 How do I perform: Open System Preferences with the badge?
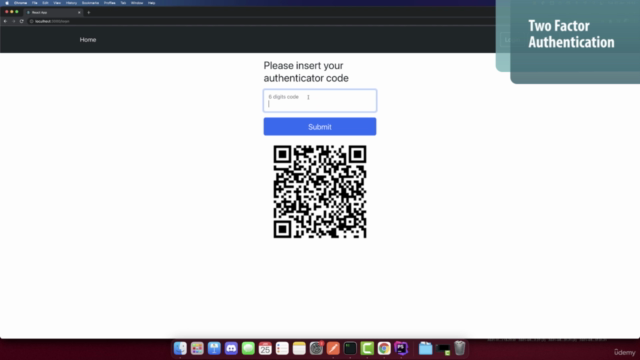[316, 348]
